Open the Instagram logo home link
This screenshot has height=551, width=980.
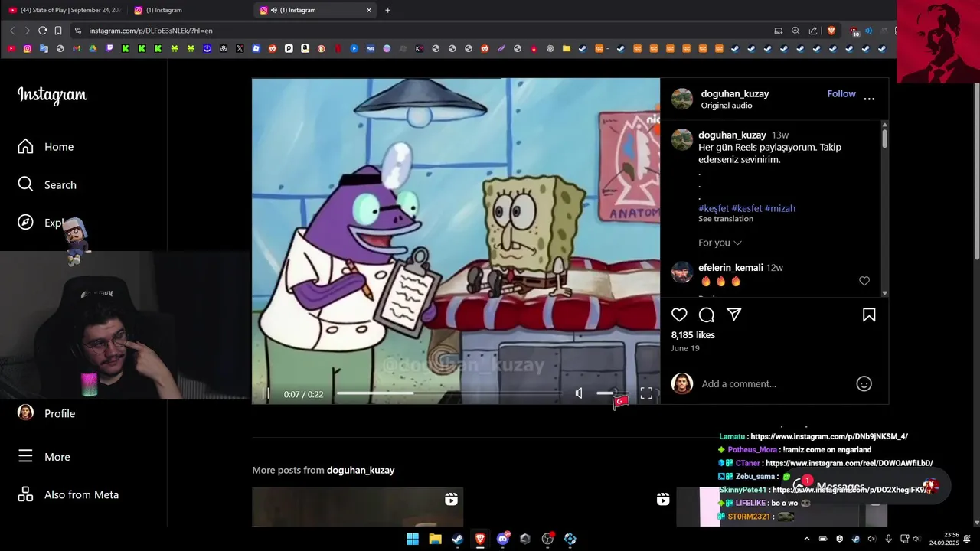pyautogui.click(x=52, y=96)
